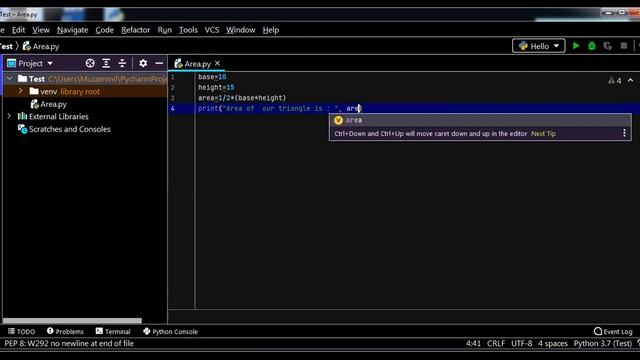640x360 pixels.
Task: Open the Terminal tool window
Action: pos(113,331)
